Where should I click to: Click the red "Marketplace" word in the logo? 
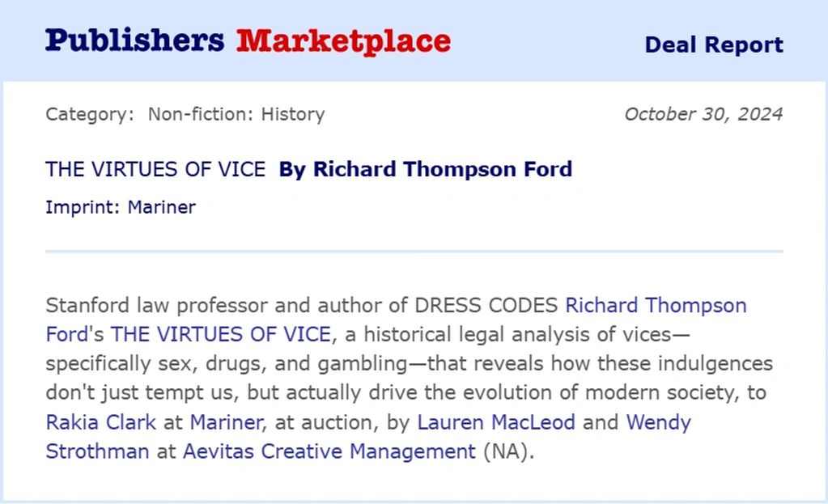pos(343,40)
